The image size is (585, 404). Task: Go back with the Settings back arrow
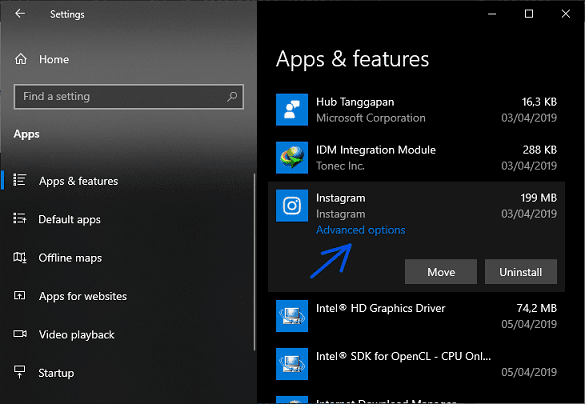(x=20, y=14)
